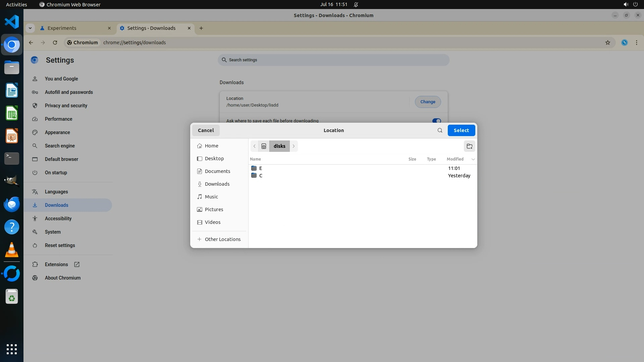The image size is (644, 362).
Task: Bookmark this page with star icon
Action: (607, 43)
